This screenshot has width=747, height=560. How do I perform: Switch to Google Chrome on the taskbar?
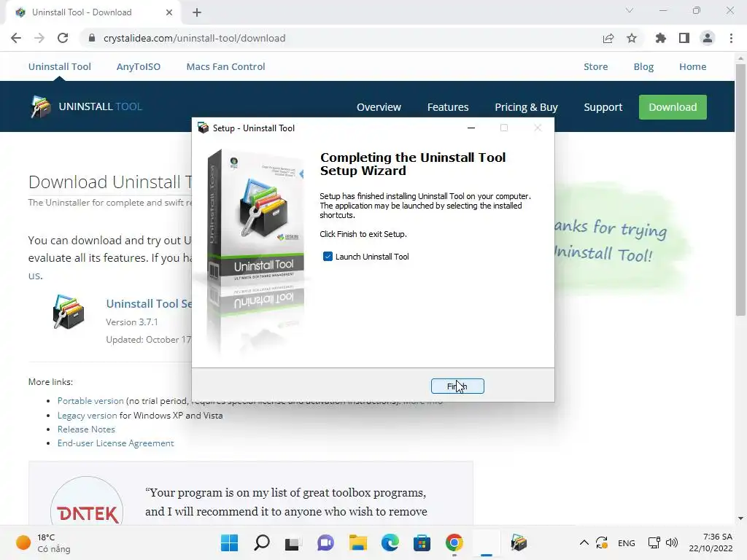click(x=454, y=542)
